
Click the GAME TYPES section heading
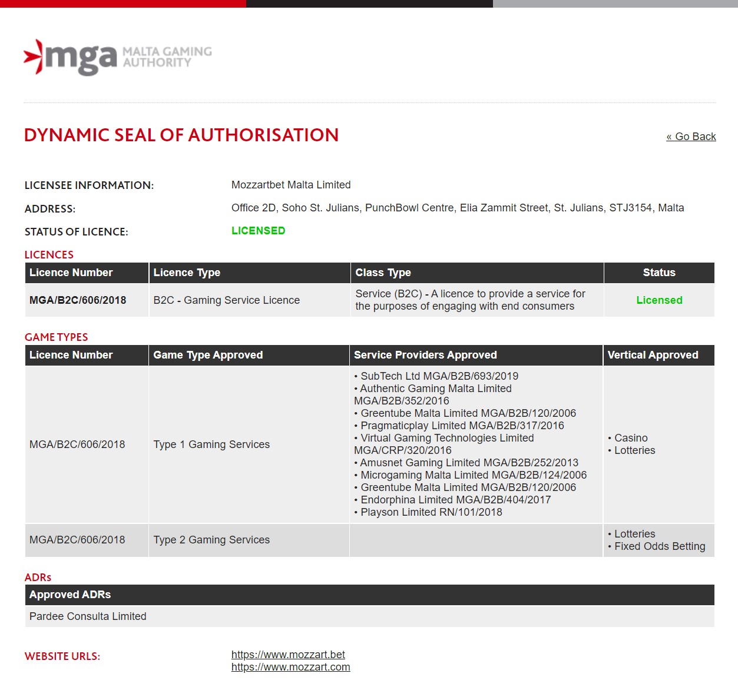click(x=56, y=337)
